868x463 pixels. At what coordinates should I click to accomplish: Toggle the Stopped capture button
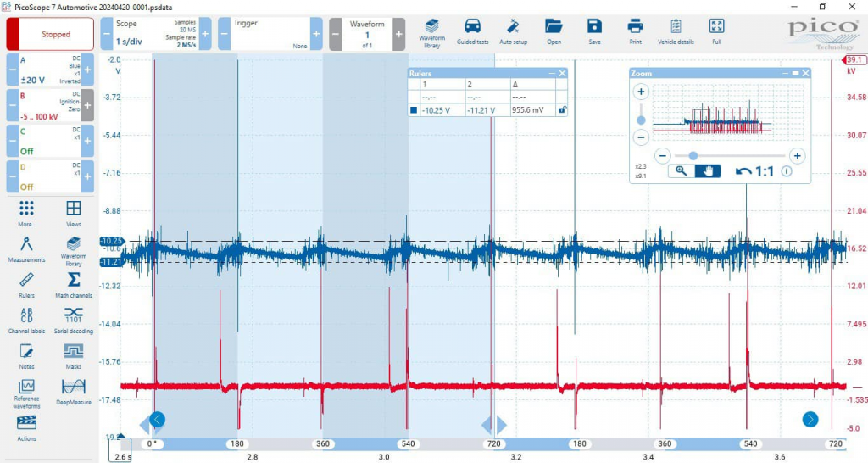pos(51,35)
